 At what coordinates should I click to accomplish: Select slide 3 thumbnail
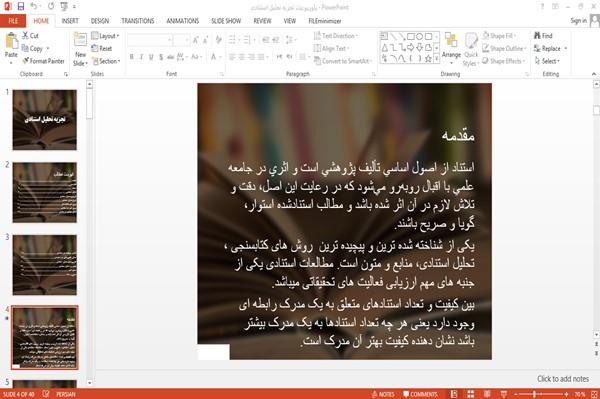(x=44, y=265)
